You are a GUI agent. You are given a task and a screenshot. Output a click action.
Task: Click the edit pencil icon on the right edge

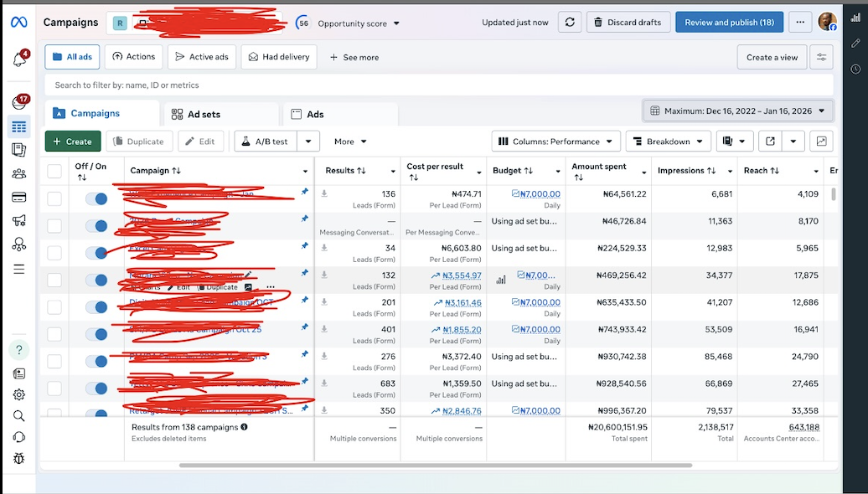pos(855,43)
